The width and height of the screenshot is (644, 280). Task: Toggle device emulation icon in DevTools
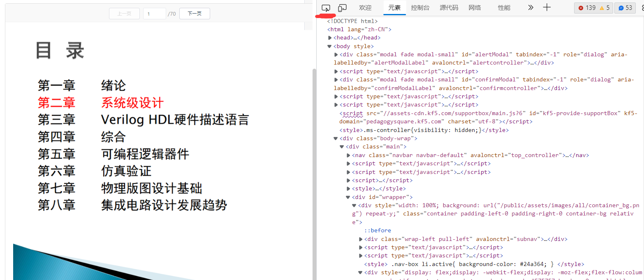pos(342,7)
